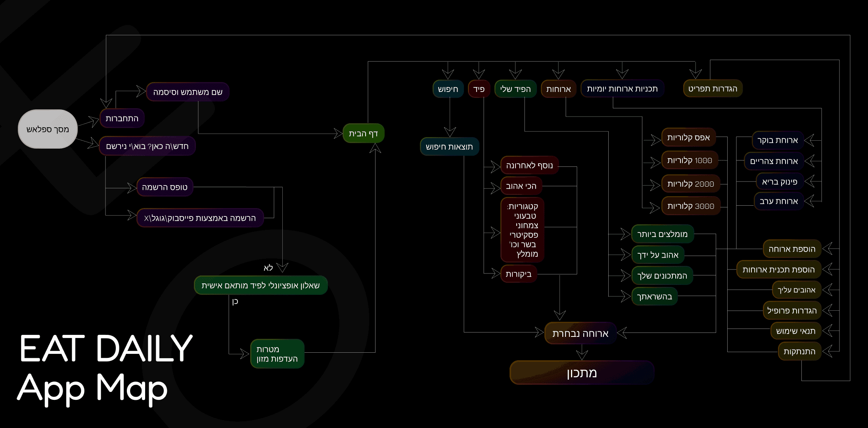Open the הגדרות תפריט menu settings node
Image resolution: width=868 pixels, height=428 pixels.
pos(713,88)
